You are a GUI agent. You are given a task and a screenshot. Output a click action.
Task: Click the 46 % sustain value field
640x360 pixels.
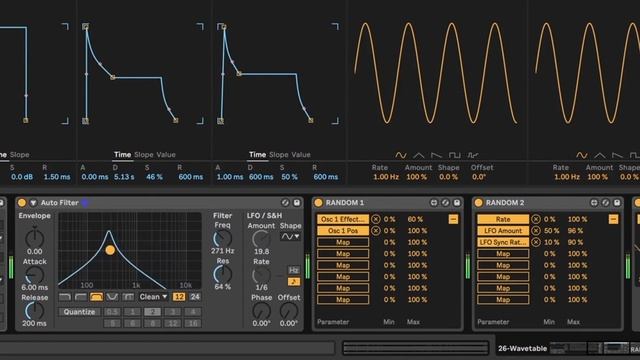point(154,177)
